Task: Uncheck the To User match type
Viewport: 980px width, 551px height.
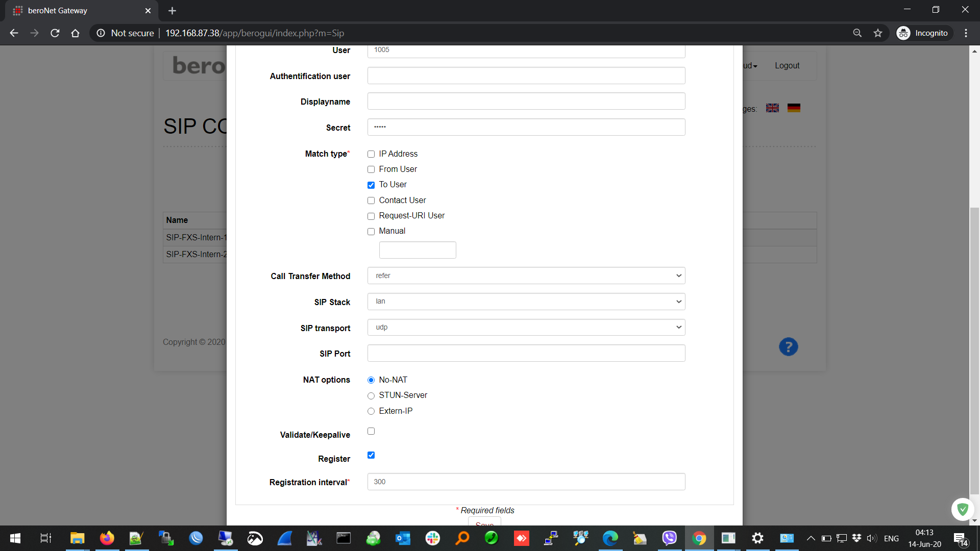Action: coord(371,185)
